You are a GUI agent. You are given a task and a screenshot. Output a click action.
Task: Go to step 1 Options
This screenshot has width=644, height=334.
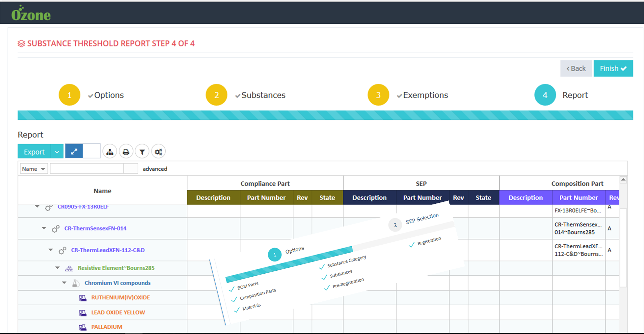pos(69,95)
